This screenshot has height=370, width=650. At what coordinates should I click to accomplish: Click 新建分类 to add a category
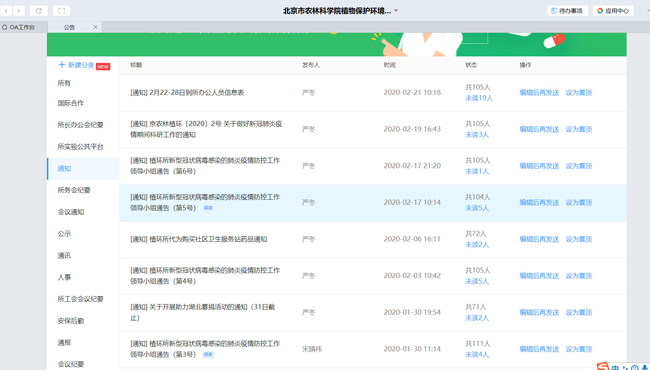click(x=77, y=65)
